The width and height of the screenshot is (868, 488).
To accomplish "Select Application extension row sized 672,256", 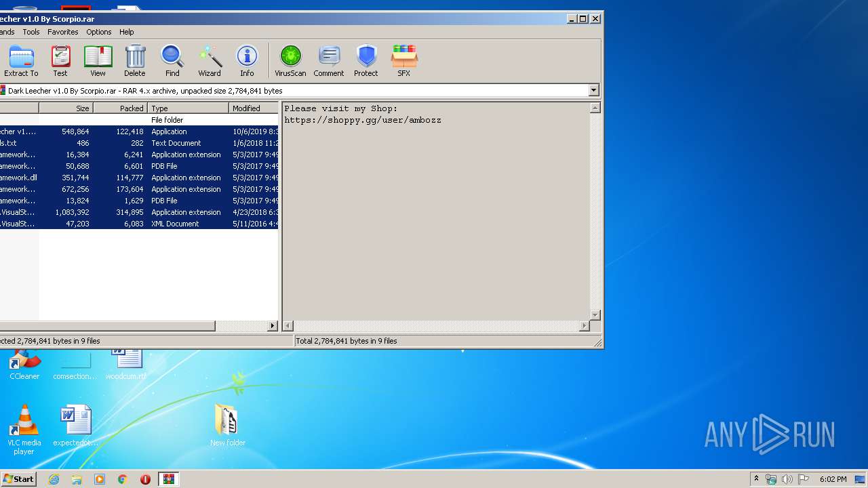I will point(139,189).
